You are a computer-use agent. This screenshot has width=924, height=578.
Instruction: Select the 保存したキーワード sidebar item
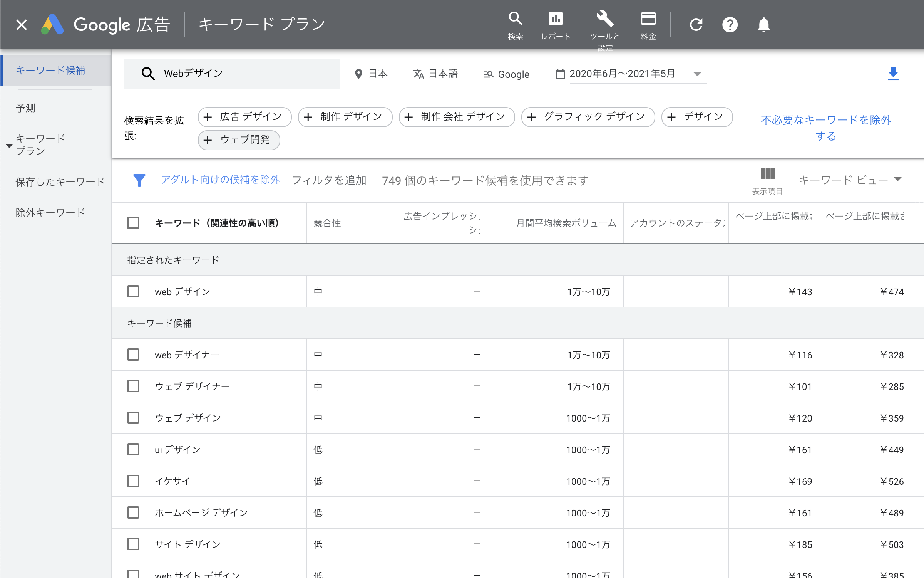click(60, 182)
